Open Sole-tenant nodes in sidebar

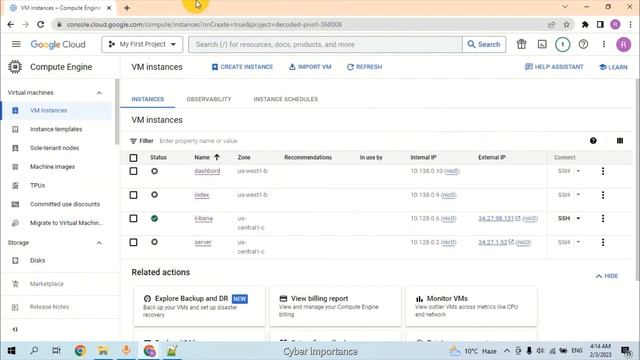pyautogui.click(x=55, y=148)
